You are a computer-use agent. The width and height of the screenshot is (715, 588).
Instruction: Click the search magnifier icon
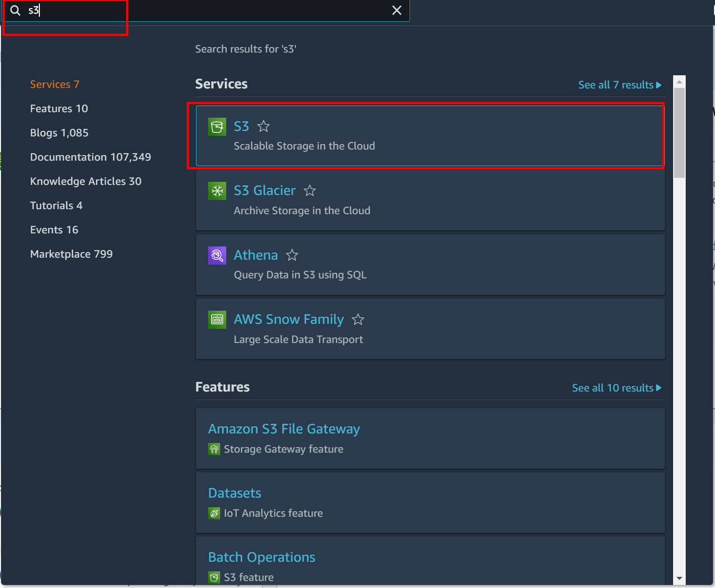pos(16,11)
